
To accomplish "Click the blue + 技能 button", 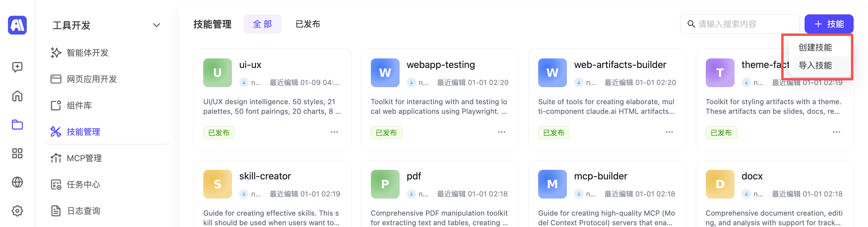I will pos(828,24).
